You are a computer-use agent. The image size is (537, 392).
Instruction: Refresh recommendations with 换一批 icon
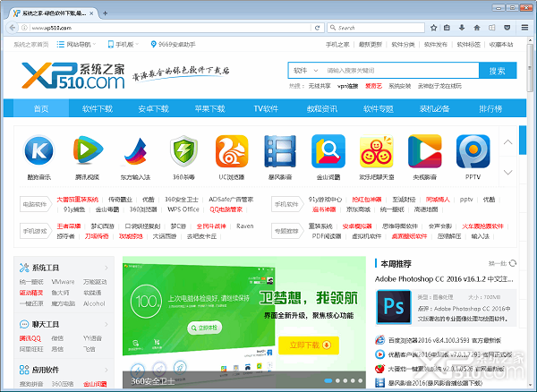coord(513,263)
